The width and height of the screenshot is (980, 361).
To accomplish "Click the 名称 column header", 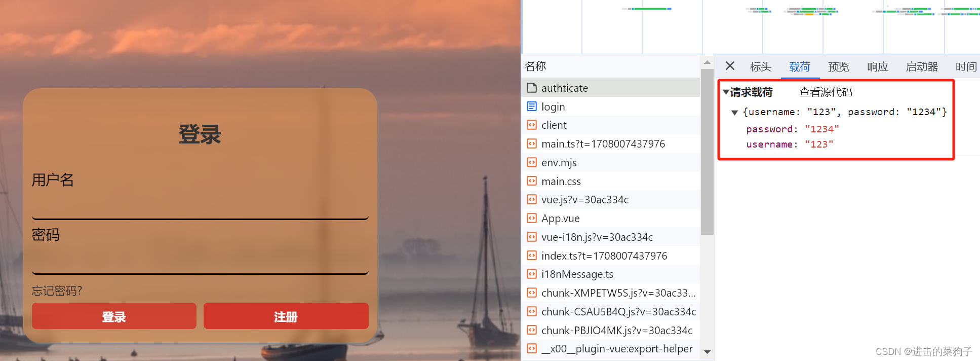I will pyautogui.click(x=611, y=66).
